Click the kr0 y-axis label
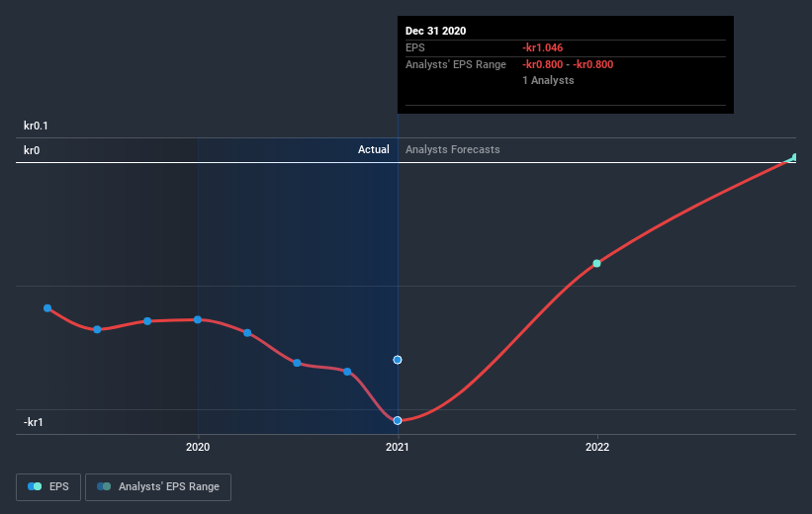Viewport: 812px width, 514px height. pos(32,150)
